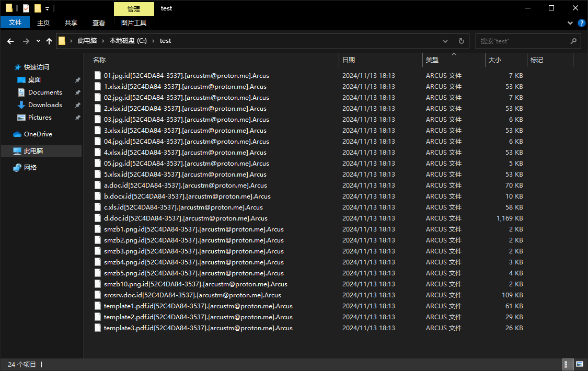Expand the ribbon with the chevron
Image resolution: width=588 pixels, height=371 pixels.
(x=570, y=23)
